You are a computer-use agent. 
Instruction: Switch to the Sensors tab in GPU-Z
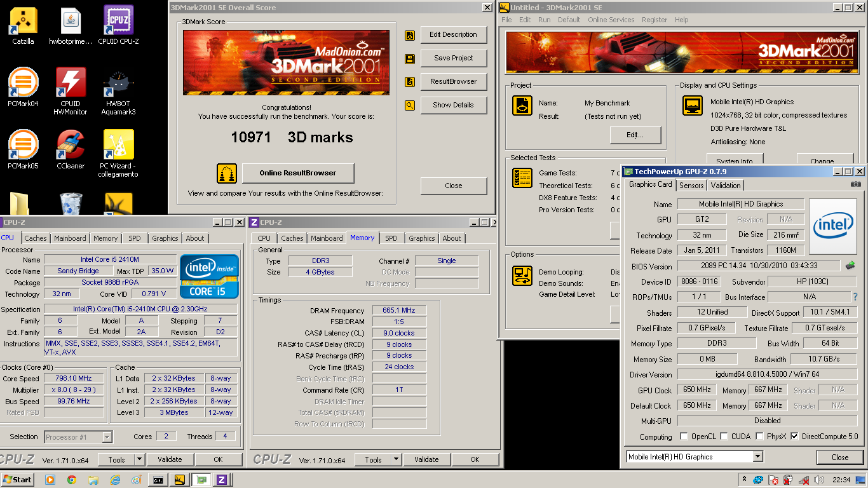click(x=691, y=186)
